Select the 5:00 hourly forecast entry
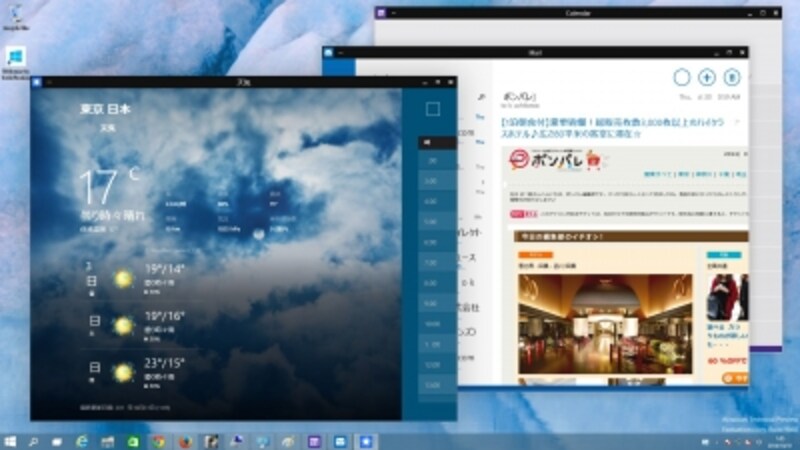 click(x=437, y=222)
